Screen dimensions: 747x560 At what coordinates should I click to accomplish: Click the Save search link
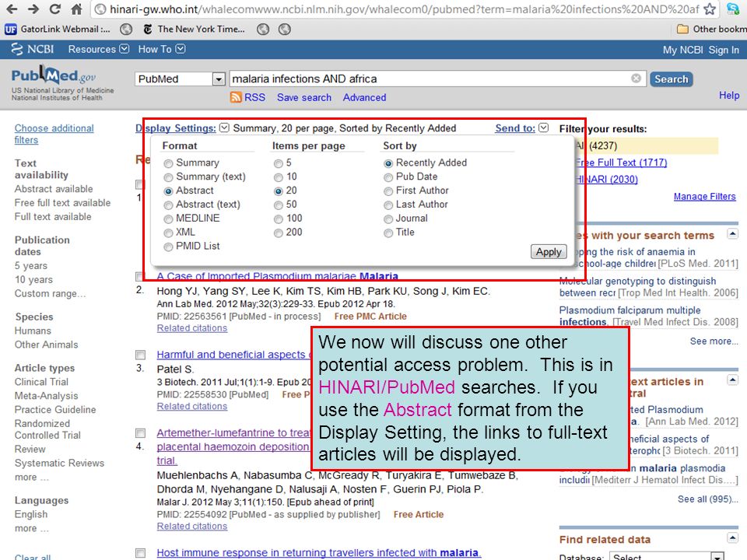click(x=304, y=98)
